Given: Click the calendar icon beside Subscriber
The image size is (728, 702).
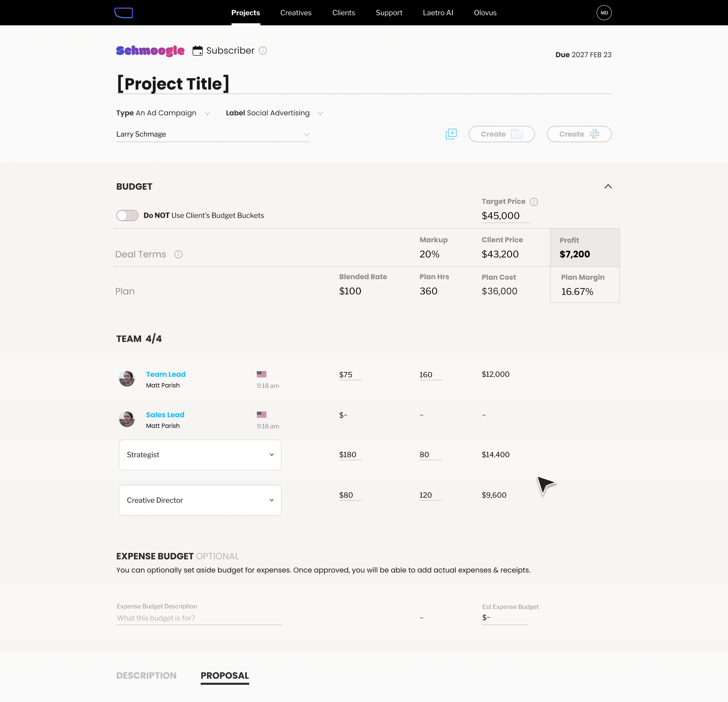Looking at the screenshot, I should point(197,51).
